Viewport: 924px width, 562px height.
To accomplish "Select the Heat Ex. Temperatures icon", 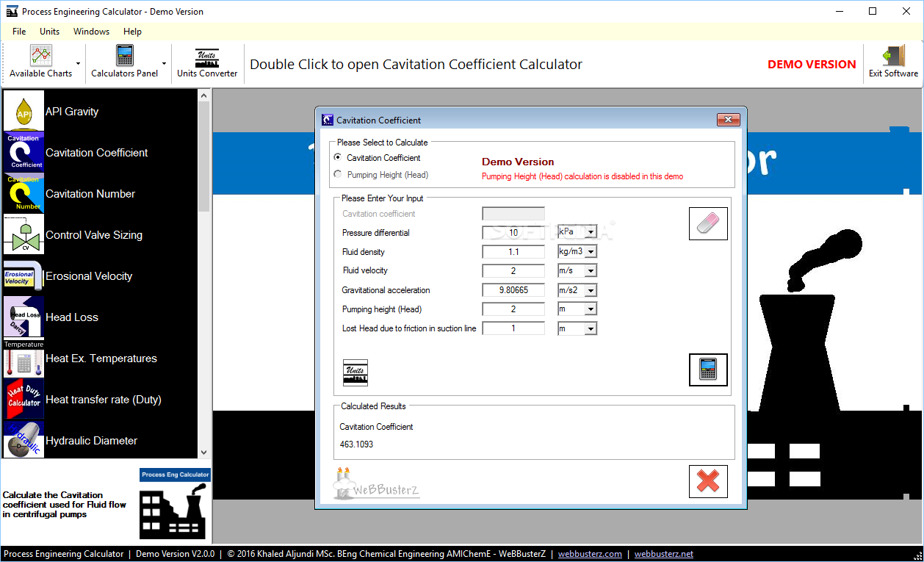I will tap(24, 358).
